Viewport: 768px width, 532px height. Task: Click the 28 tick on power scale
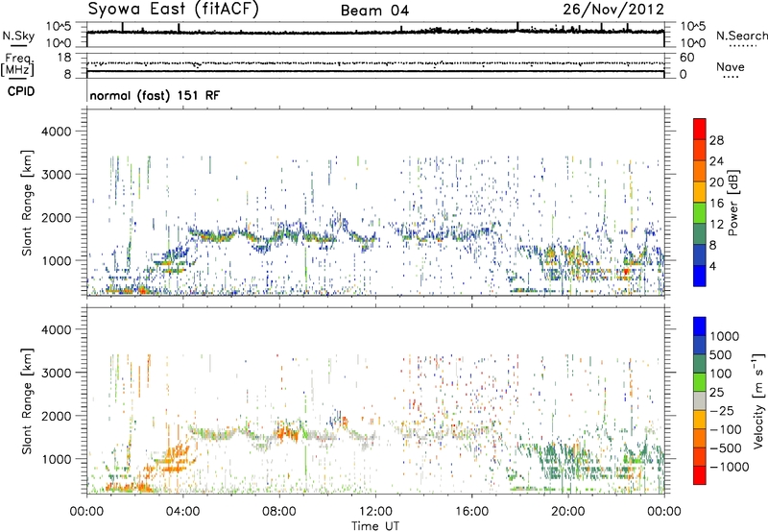pos(716,140)
